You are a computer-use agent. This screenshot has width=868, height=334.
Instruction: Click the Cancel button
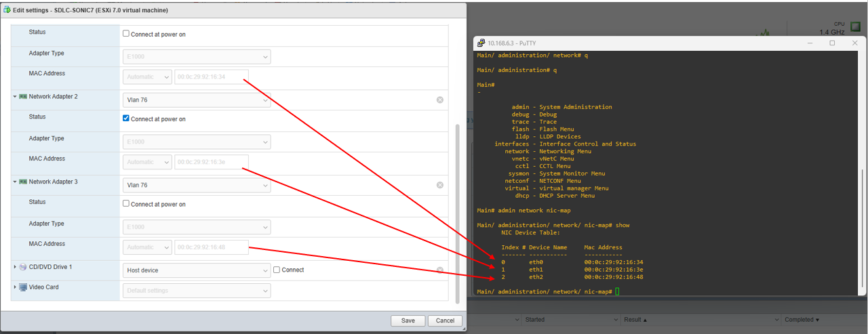(446, 320)
